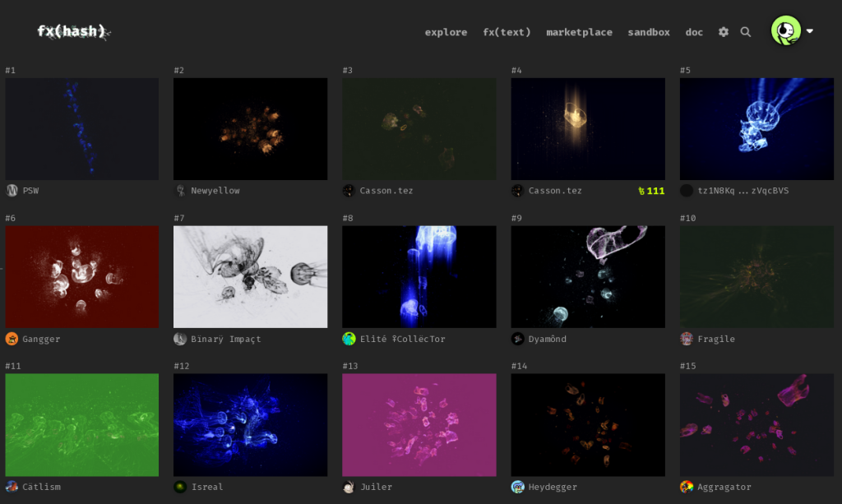Open the explore menu

(446, 32)
